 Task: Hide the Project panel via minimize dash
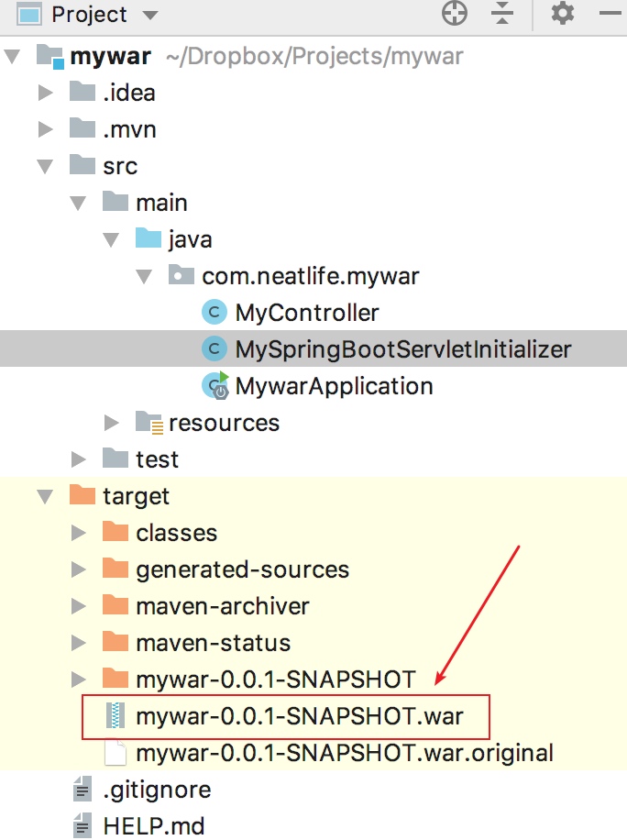[611, 13]
